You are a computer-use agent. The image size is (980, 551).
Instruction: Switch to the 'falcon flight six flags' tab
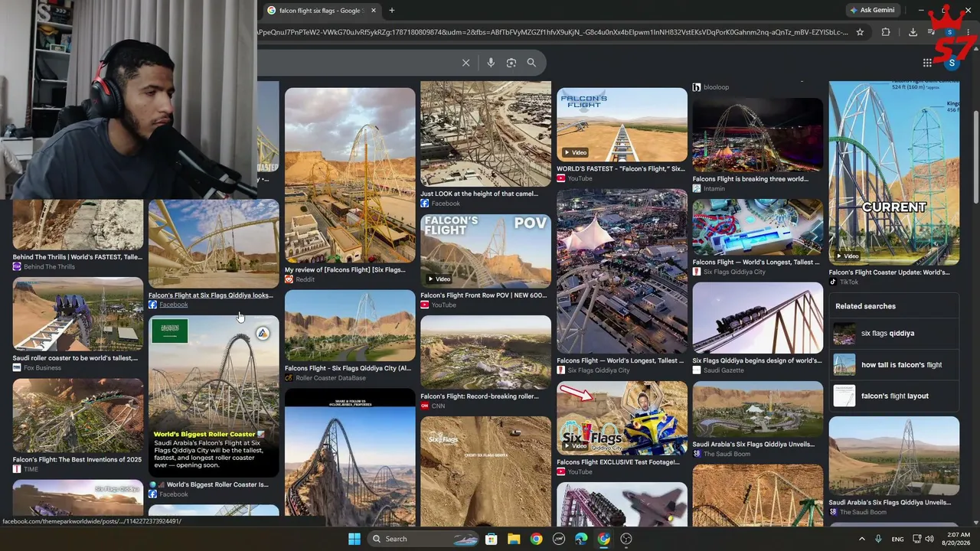coord(322,11)
